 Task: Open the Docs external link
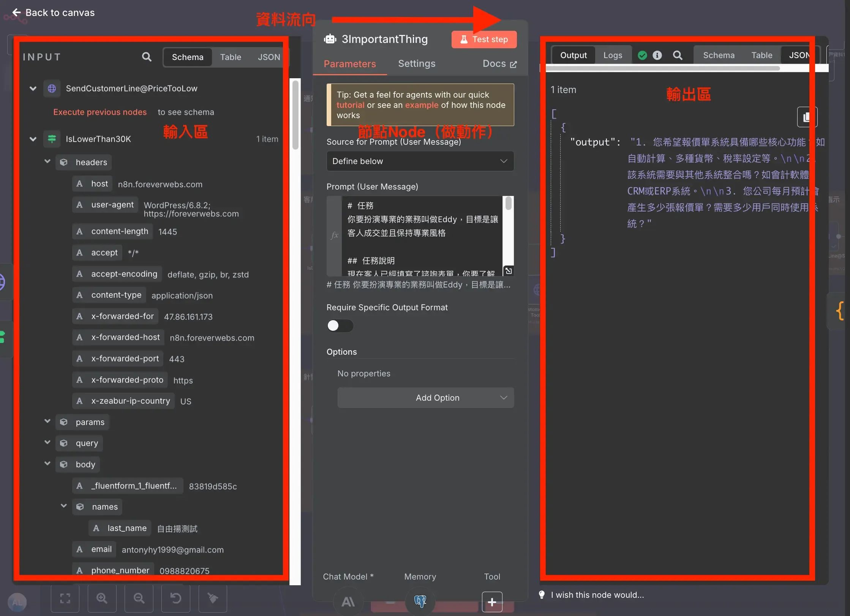[x=499, y=64]
